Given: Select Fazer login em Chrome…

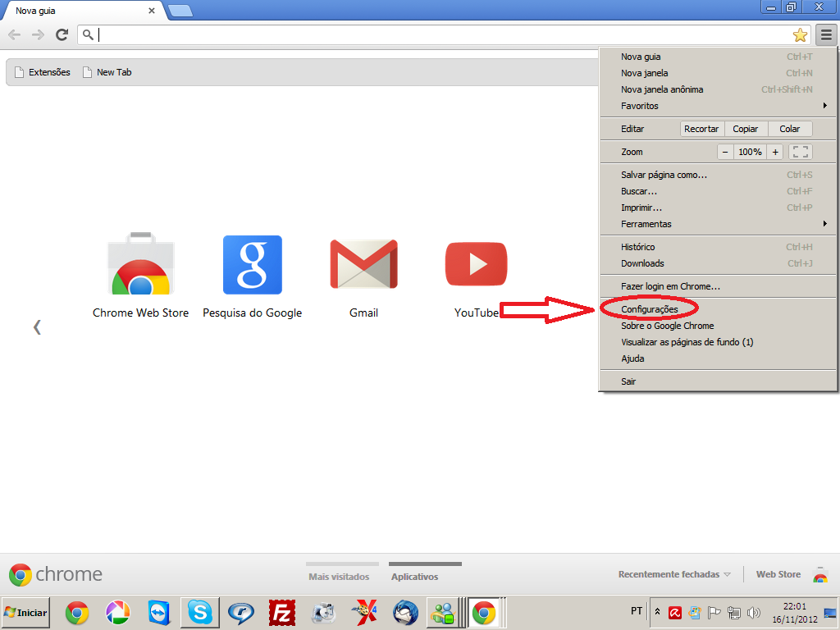Looking at the screenshot, I should [717, 286].
